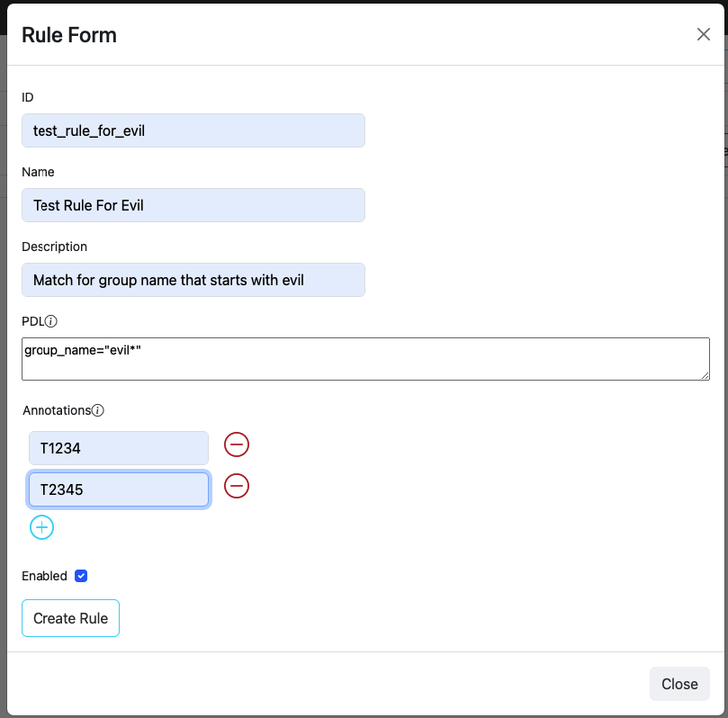Click inside the PDL text area

[364, 359]
